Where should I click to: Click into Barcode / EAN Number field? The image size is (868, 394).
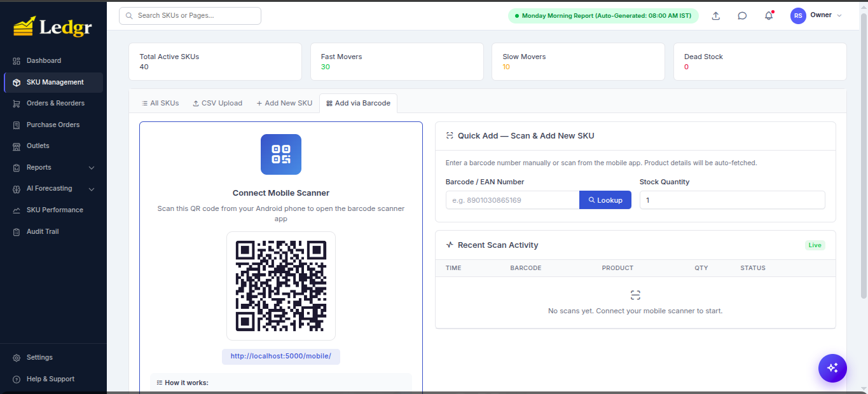[x=513, y=200]
